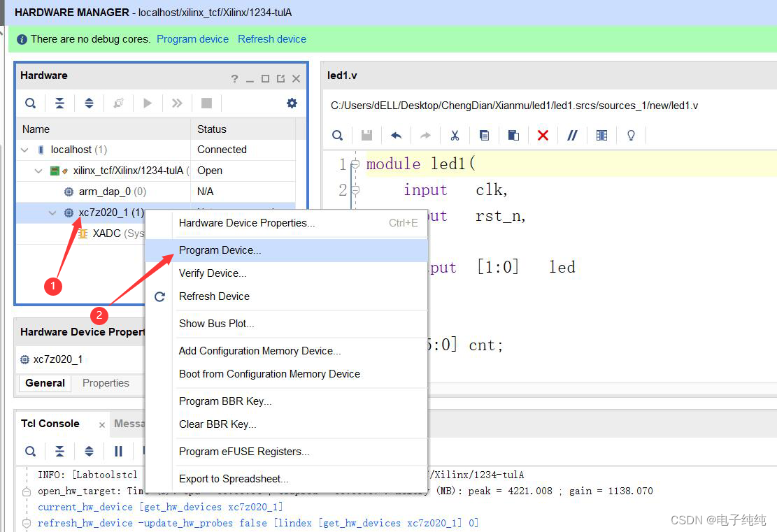Minimize the Hardware panel
The height and width of the screenshot is (532, 777).
click(x=250, y=79)
